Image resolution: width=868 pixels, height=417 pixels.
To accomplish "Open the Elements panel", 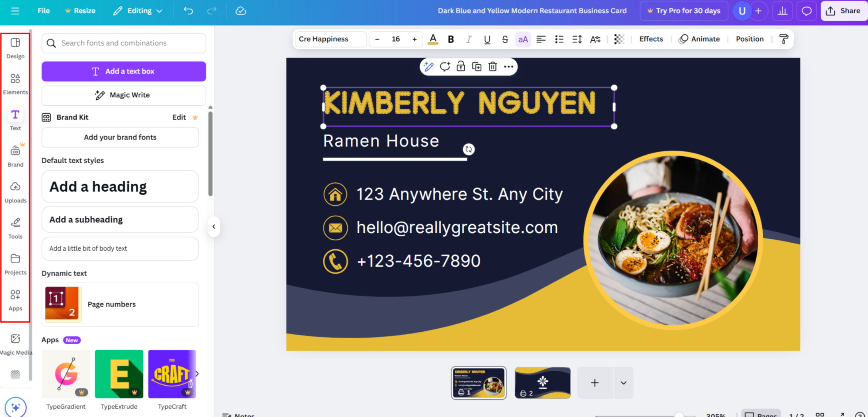I will click(x=15, y=83).
